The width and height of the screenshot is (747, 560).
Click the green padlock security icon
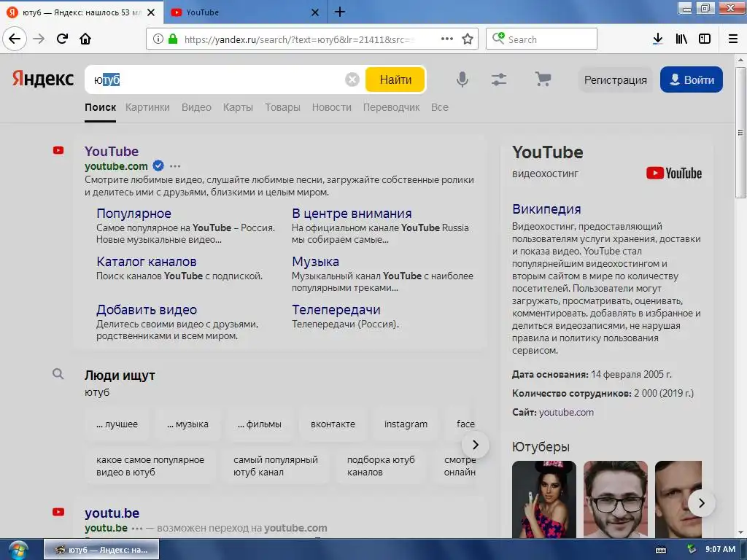(173, 39)
